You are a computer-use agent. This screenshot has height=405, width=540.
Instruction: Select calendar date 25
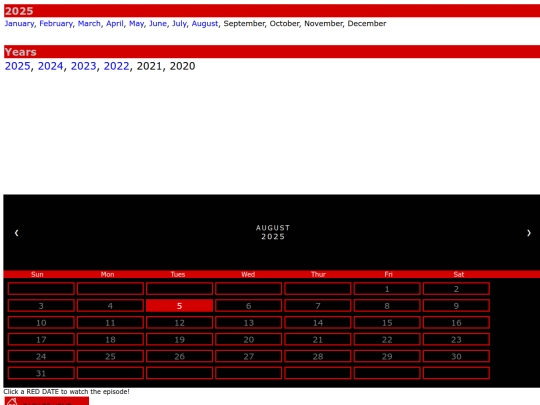click(x=110, y=356)
